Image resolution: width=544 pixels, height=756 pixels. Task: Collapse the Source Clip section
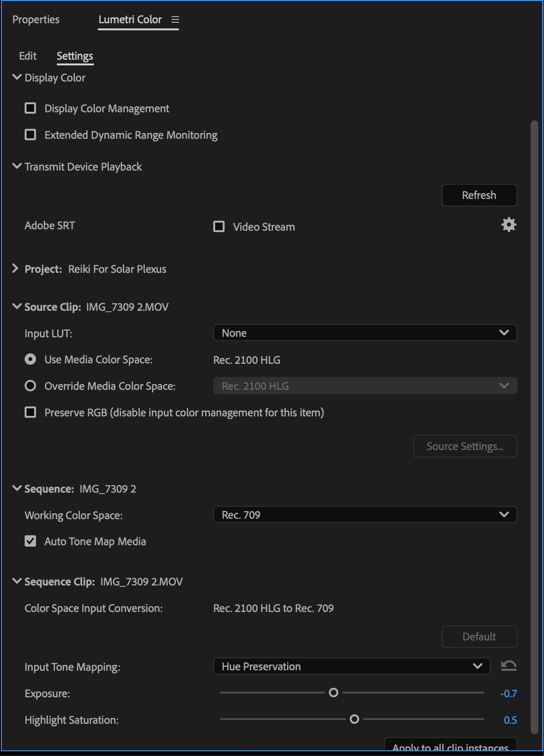pos(17,306)
